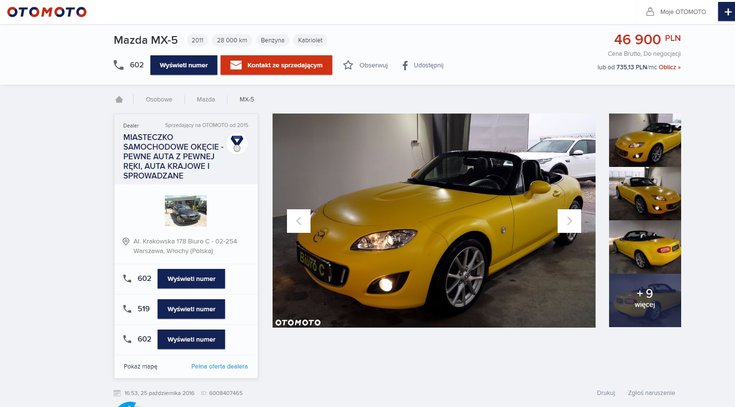Open the Osobowe breadcrumb
735x407 pixels.
159,99
